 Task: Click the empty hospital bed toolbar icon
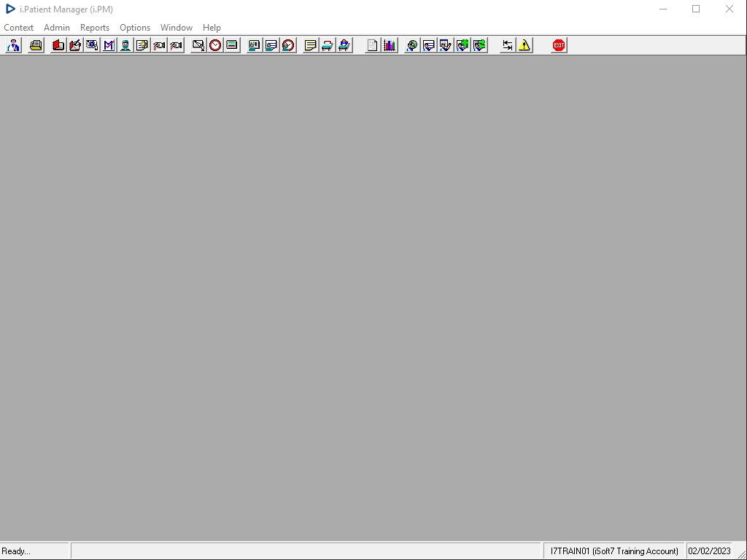pos(328,45)
